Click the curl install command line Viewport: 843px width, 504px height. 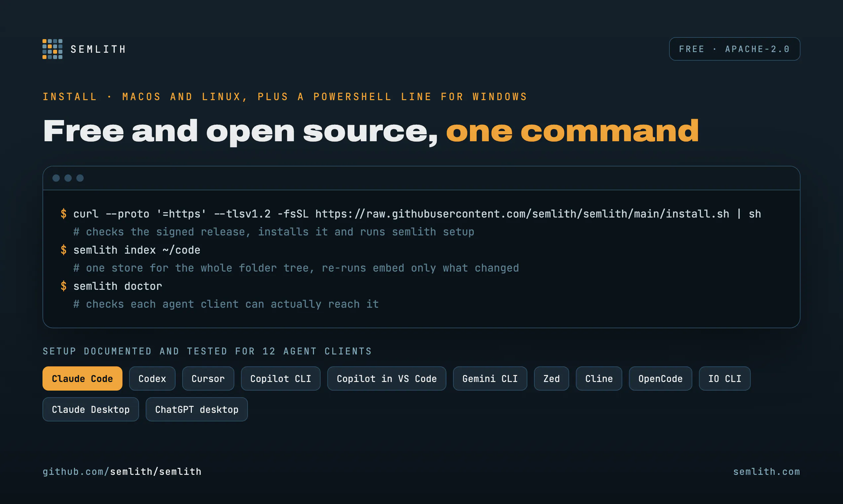pyautogui.click(x=417, y=214)
